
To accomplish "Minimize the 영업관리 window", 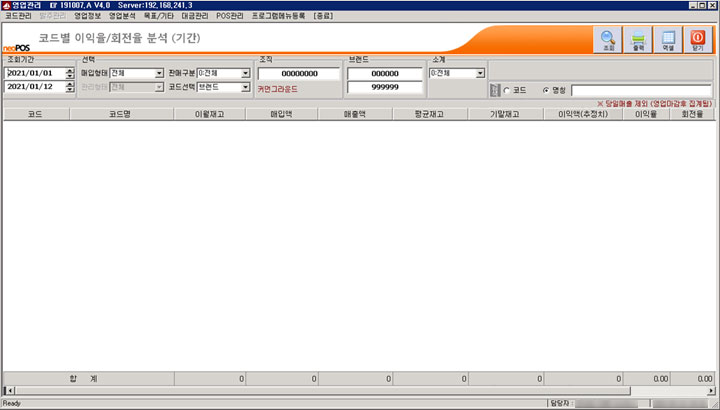I will (x=693, y=6).
